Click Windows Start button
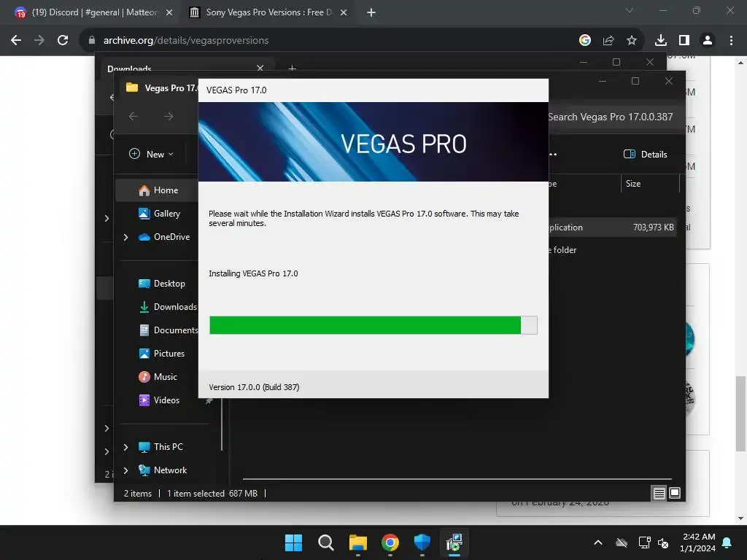This screenshot has width=747, height=560. click(293, 542)
